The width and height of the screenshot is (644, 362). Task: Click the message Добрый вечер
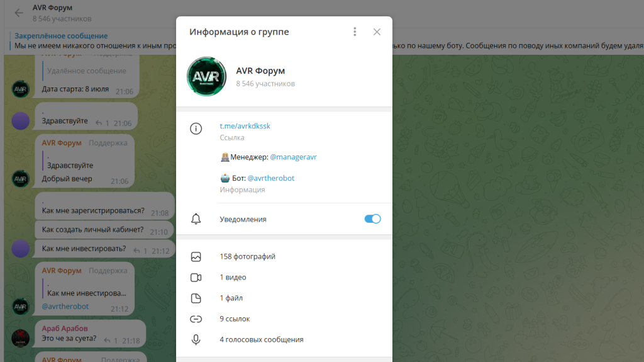[x=67, y=179]
